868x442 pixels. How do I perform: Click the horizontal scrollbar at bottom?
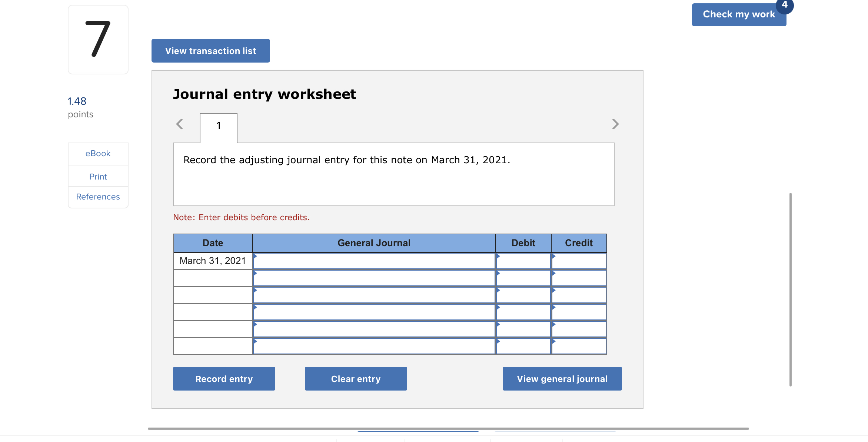tap(448, 429)
